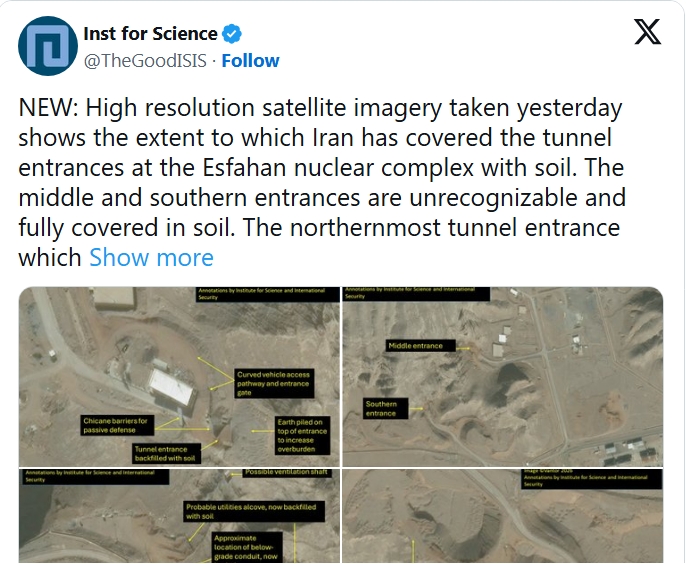
Task: Follow the Inst for Science account
Action: 250,61
